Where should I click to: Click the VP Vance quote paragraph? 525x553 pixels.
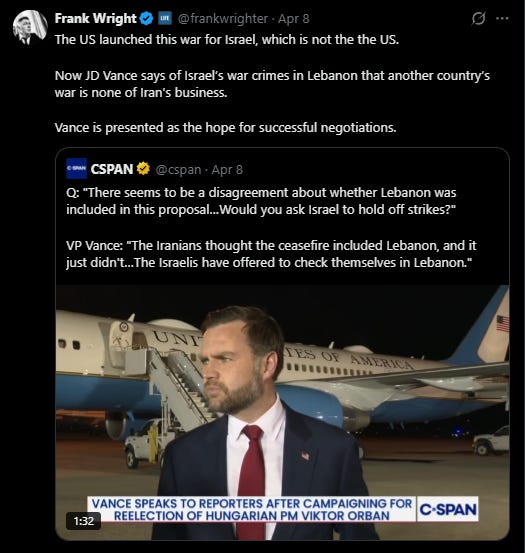[x=271, y=254]
